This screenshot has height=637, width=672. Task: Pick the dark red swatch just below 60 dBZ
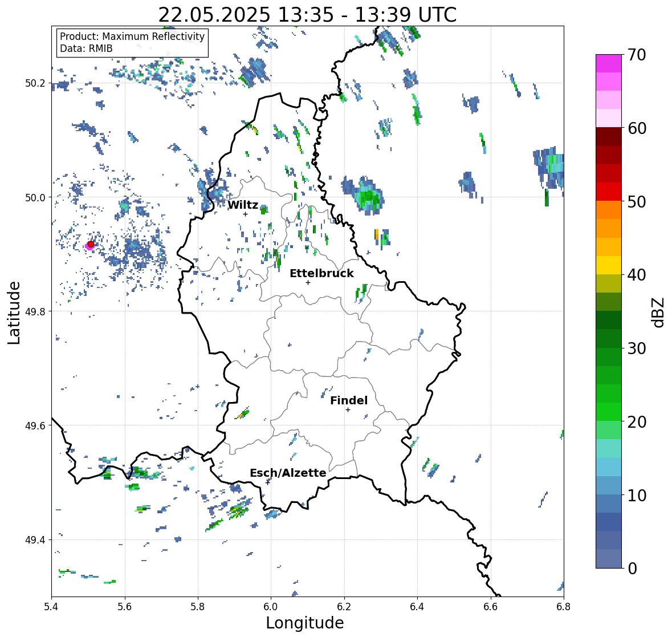coord(609,137)
